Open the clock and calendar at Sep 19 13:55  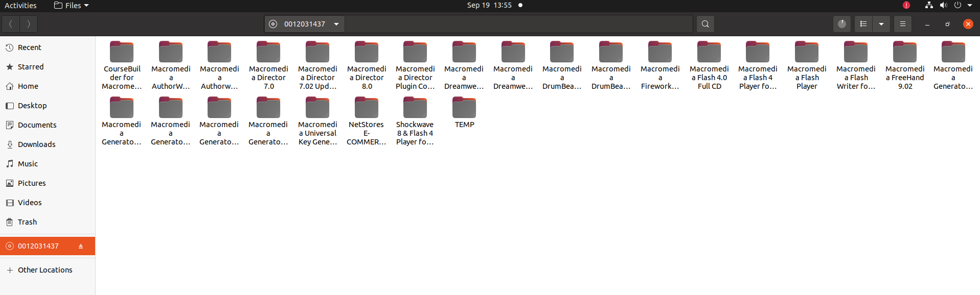pos(489,5)
